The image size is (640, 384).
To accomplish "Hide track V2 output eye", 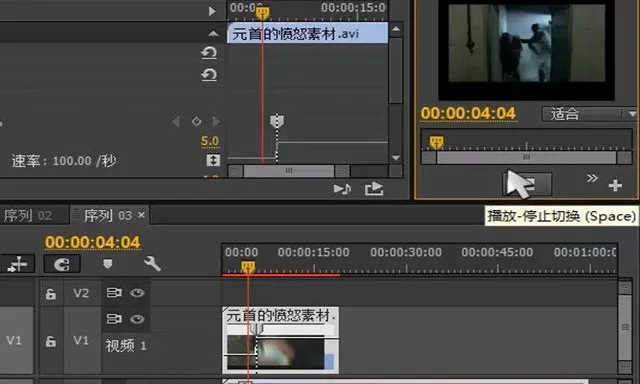I will click(137, 293).
